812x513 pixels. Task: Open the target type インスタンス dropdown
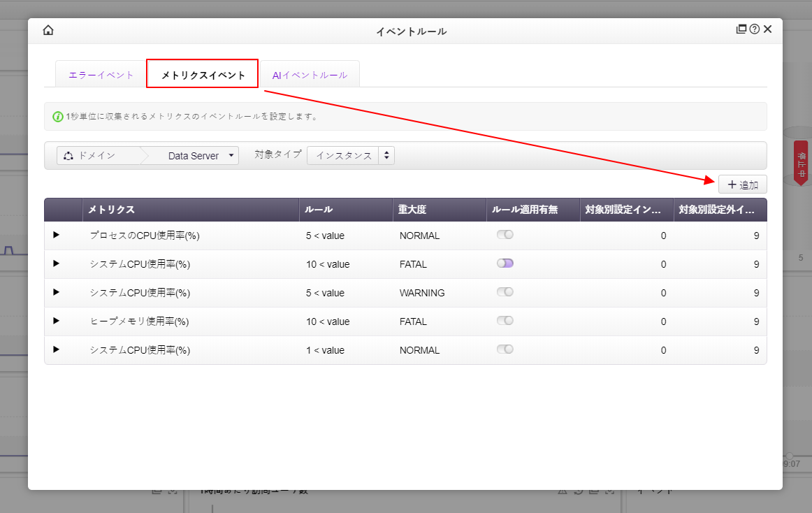[351, 156]
